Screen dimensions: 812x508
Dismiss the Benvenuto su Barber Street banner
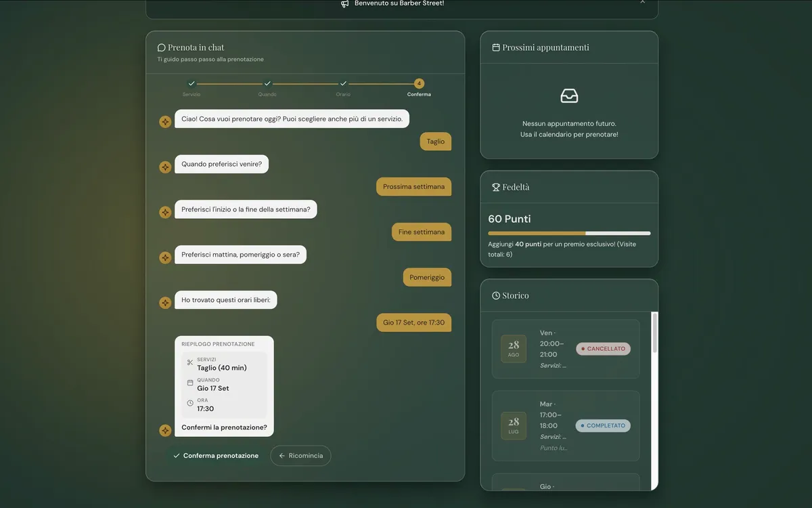[642, 3]
